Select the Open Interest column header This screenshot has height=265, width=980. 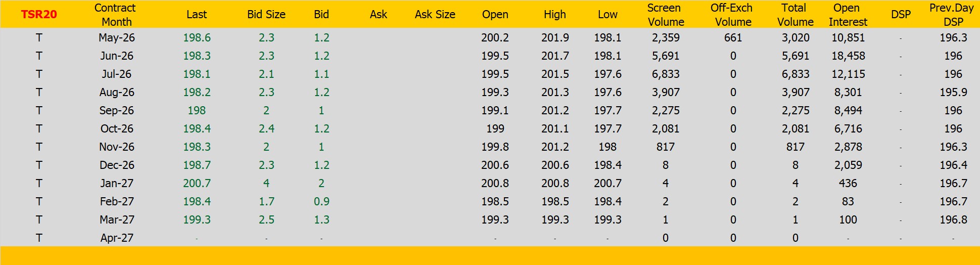848,15
